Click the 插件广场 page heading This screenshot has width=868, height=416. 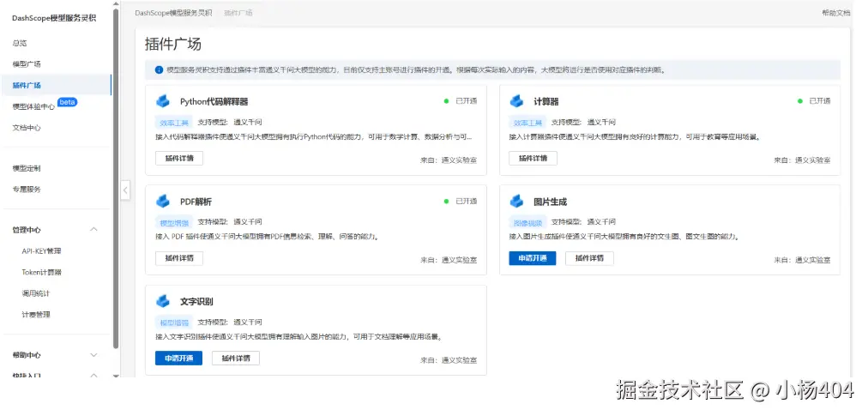point(173,45)
